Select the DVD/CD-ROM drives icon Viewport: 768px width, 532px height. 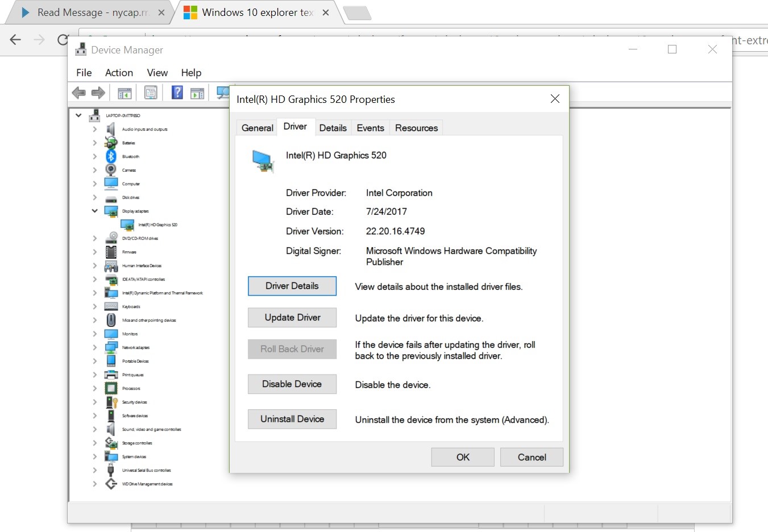coord(111,238)
